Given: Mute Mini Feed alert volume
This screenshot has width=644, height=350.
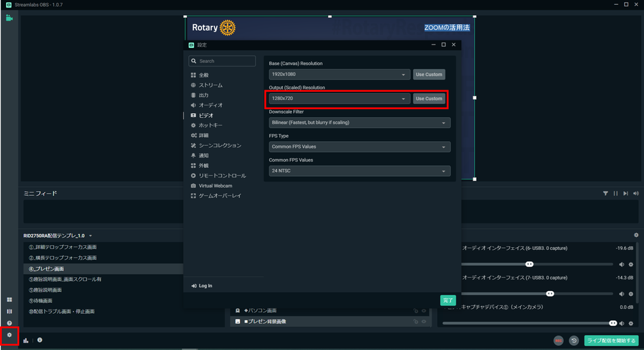Looking at the screenshot, I should tap(636, 193).
